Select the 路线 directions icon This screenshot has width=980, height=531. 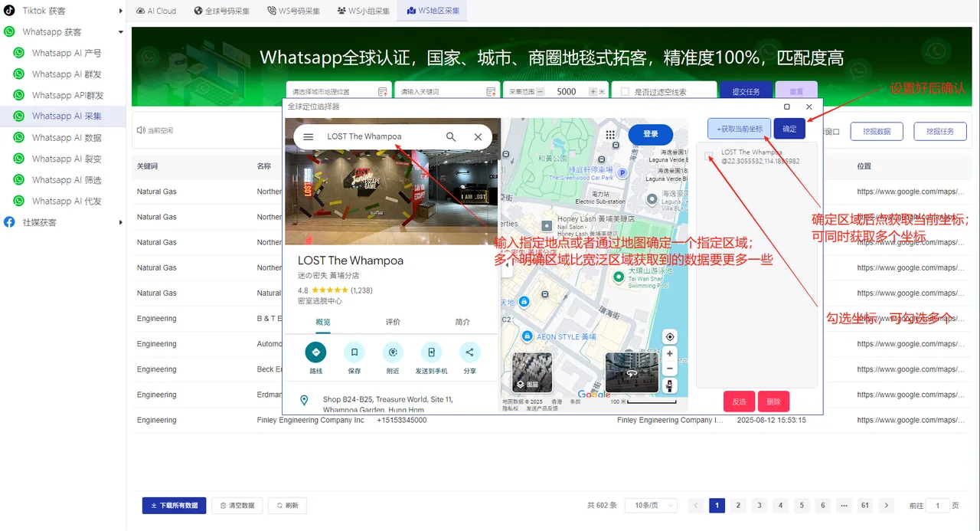[x=315, y=351]
